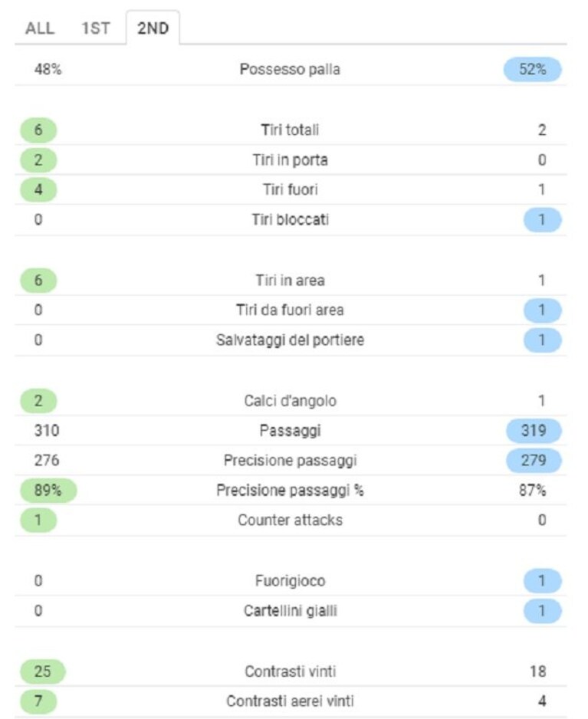Screen dimensions: 588x719
Task: Click the 25 Contrasti vinti badge
Action: [x=43, y=671]
